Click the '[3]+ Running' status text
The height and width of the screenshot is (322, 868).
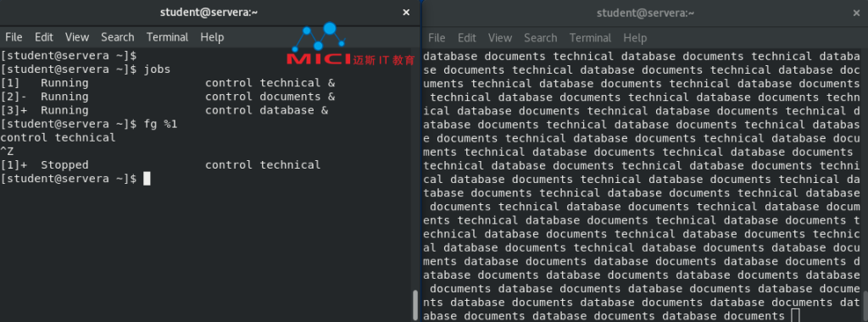tap(44, 110)
